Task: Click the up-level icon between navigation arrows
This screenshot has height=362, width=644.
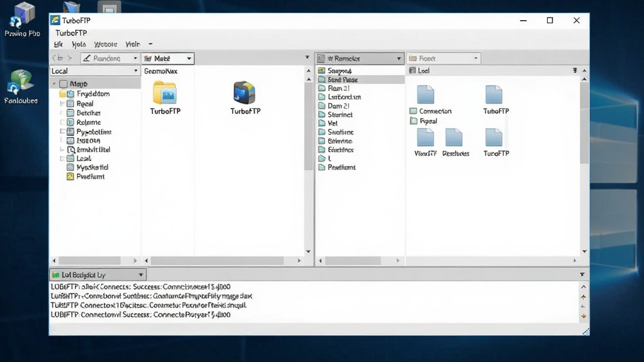Action: click(x=60, y=58)
